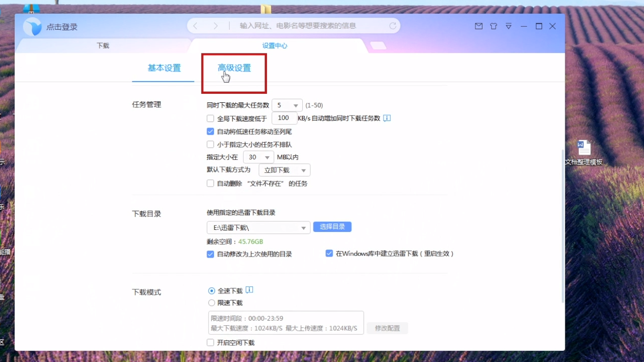Close the Xunlei window
The width and height of the screenshot is (644, 362).
point(553,26)
